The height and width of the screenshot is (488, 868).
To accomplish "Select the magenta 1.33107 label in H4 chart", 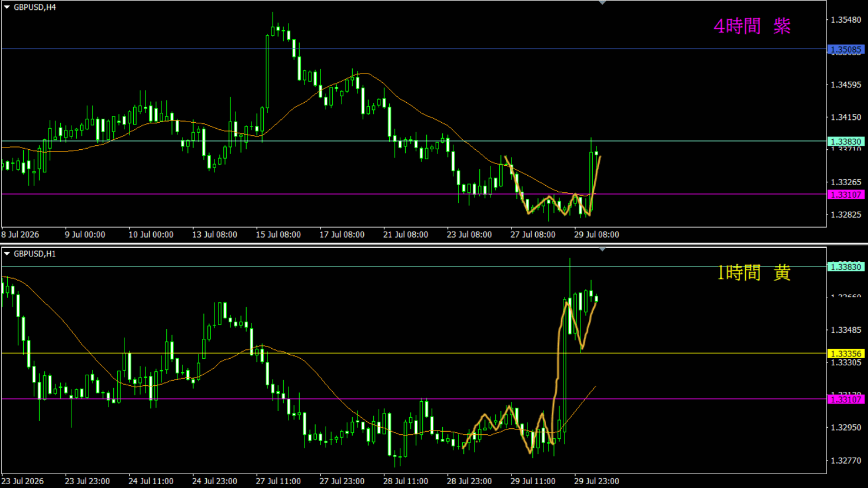I will (x=846, y=195).
